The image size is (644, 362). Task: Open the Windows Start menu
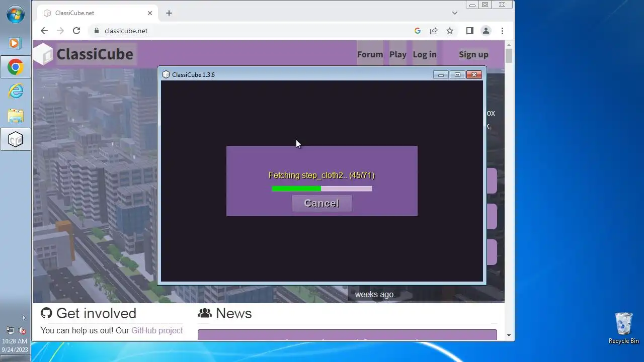(x=16, y=14)
